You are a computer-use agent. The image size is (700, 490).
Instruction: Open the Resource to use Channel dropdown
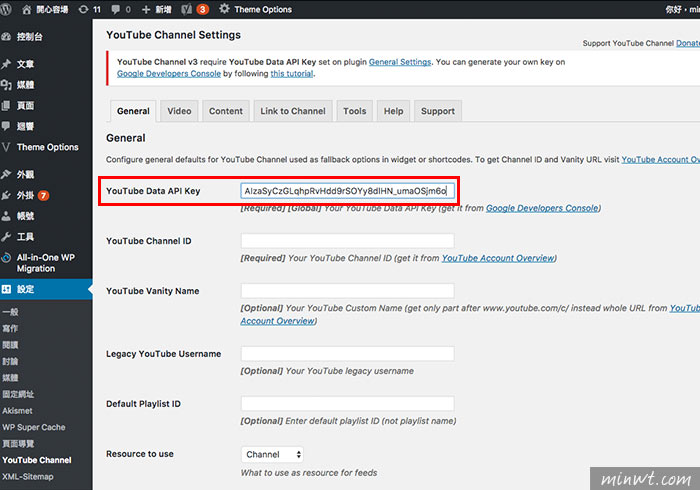(272, 454)
